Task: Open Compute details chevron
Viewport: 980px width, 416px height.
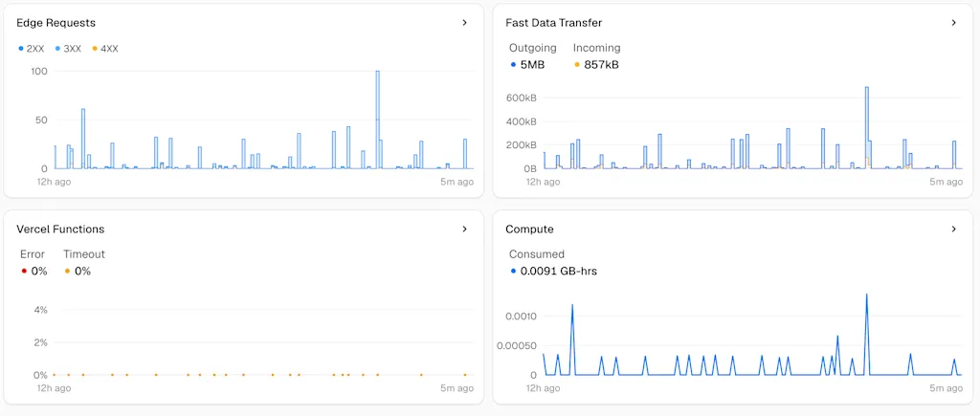Action: pyautogui.click(x=954, y=230)
